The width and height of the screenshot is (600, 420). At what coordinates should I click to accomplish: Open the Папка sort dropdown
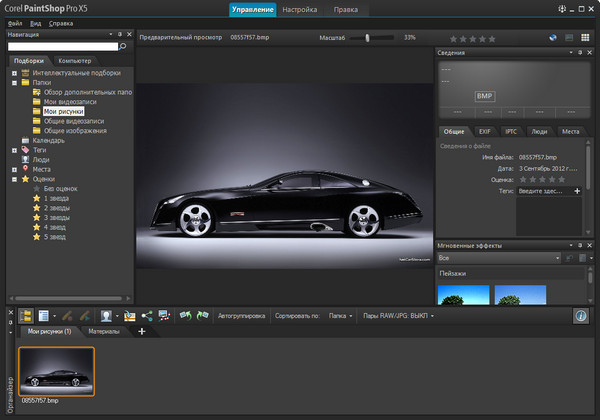click(340, 315)
